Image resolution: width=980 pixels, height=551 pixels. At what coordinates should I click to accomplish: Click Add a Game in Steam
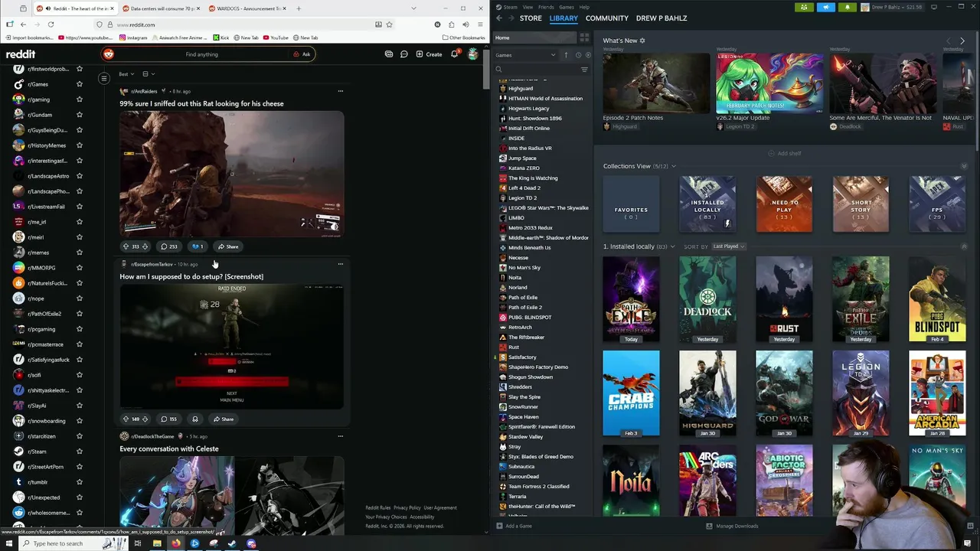tap(514, 526)
